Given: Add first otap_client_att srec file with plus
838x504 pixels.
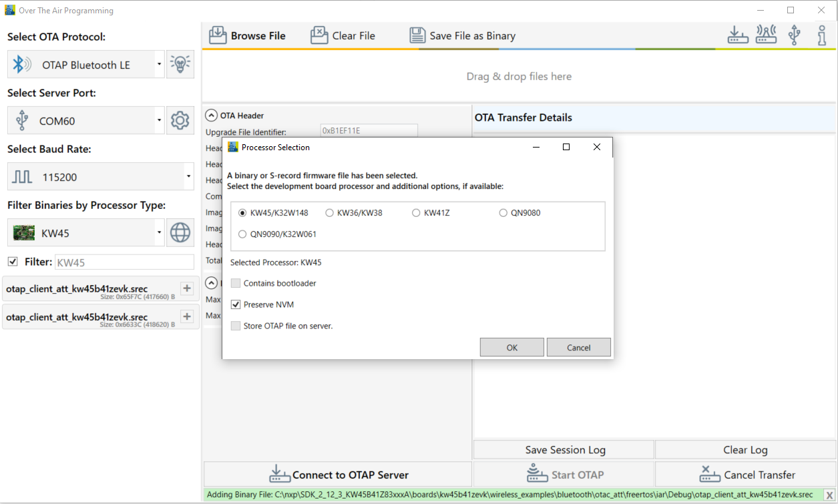Looking at the screenshot, I should pos(187,288).
